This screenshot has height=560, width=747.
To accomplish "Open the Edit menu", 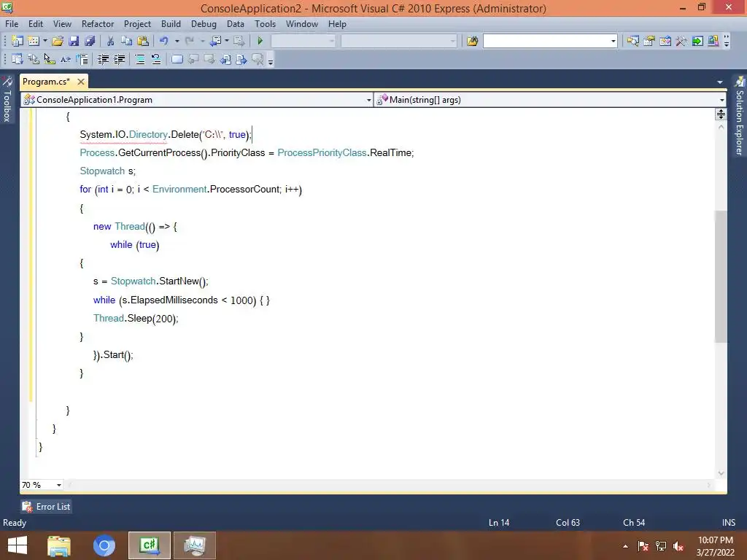I will point(36,24).
